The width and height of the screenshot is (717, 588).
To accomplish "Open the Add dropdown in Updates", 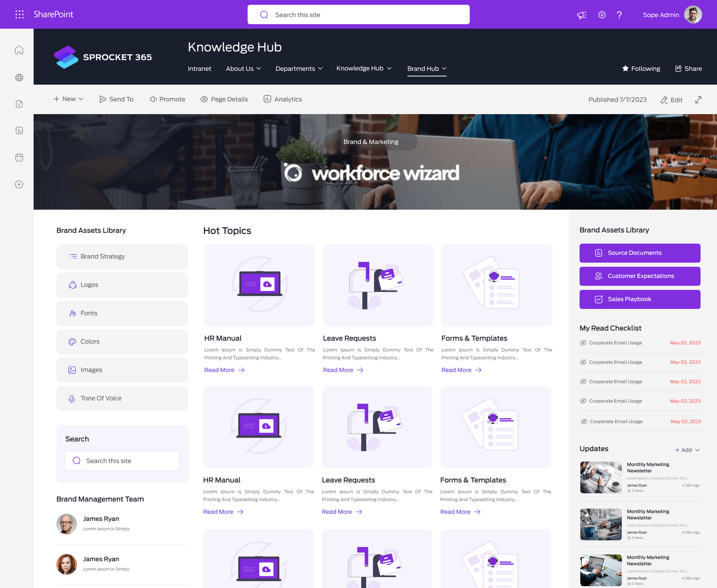I will 687,450.
